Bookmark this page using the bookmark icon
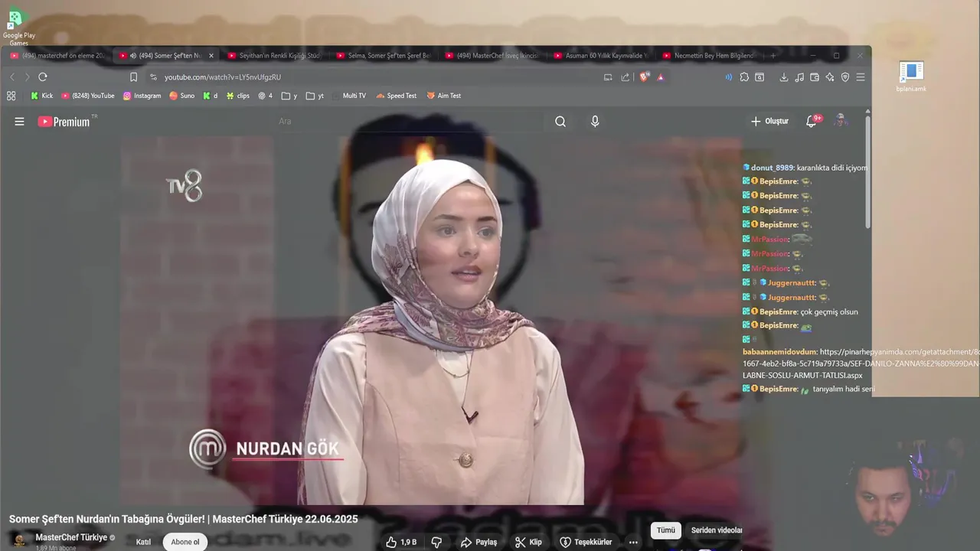 point(134,77)
